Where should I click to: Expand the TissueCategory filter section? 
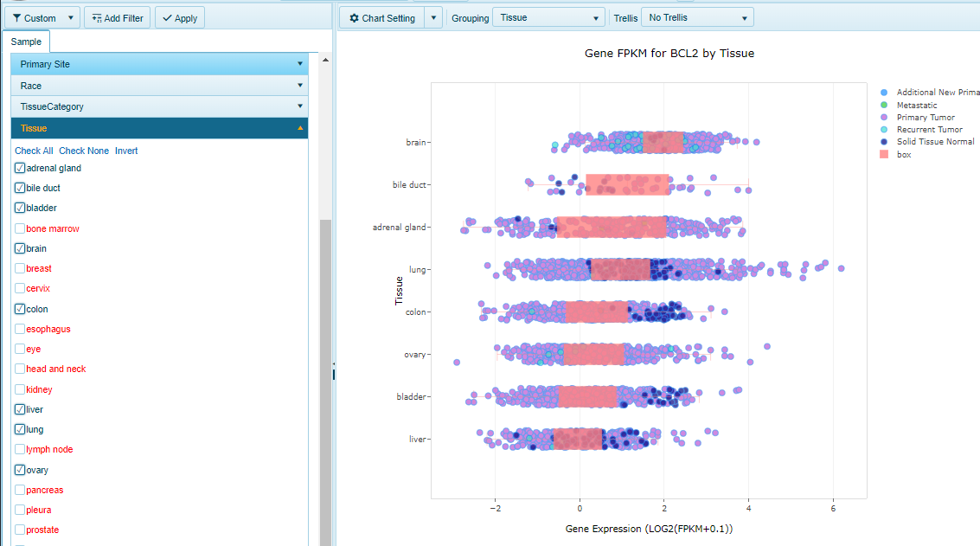coord(160,106)
